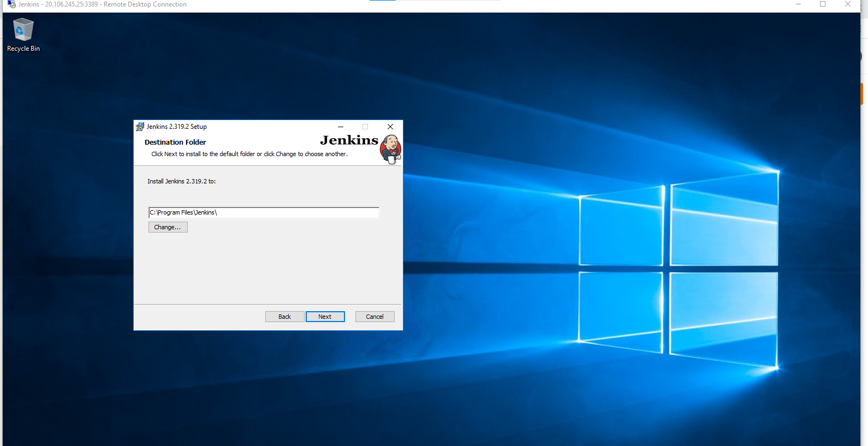
Task: Close the Remote Desktop Connection window
Action: click(848, 4)
